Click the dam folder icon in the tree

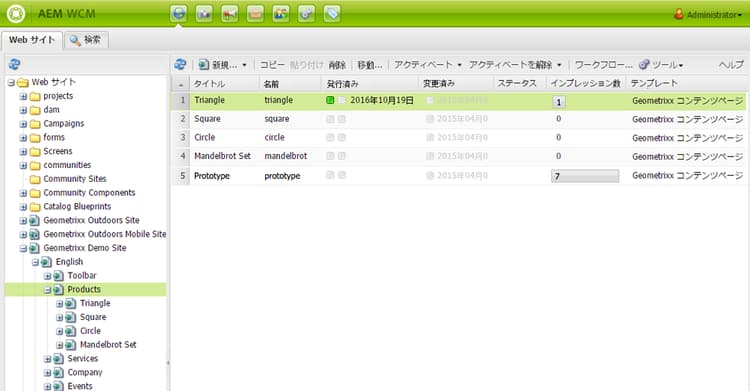click(x=35, y=110)
